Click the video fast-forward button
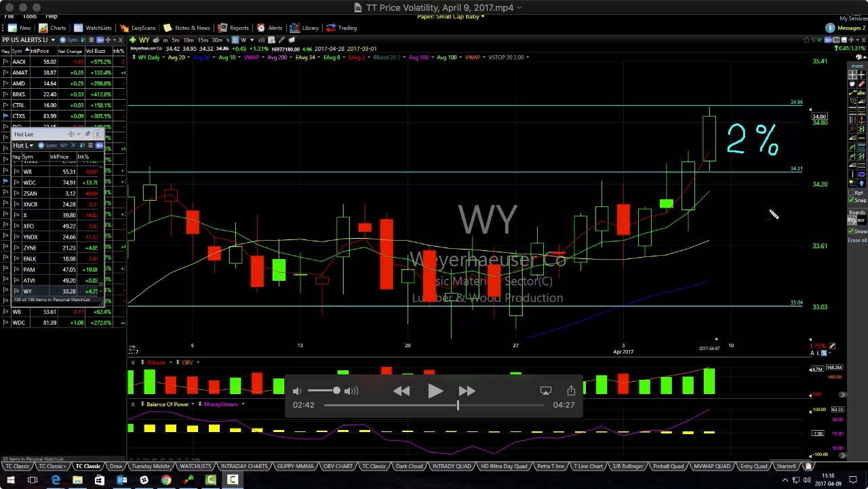The height and width of the screenshot is (489, 868). [x=467, y=391]
